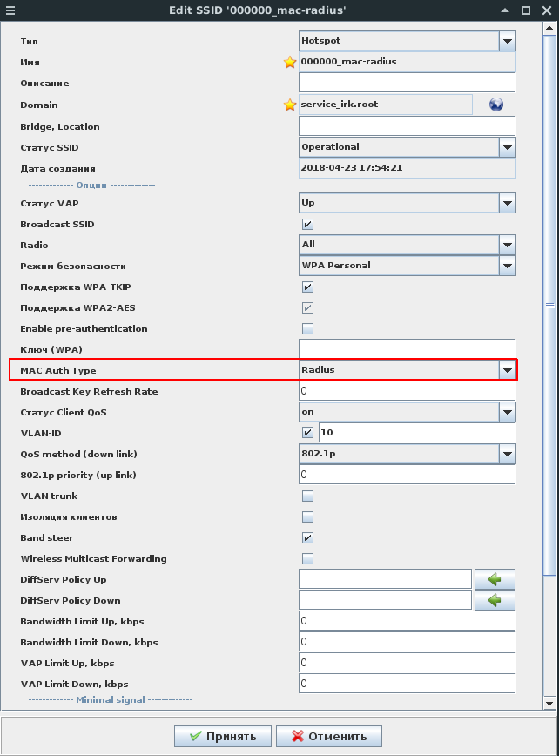The height and width of the screenshot is (756, 559).
Task: Click the Отменить button
Action: tap(329, 736)
